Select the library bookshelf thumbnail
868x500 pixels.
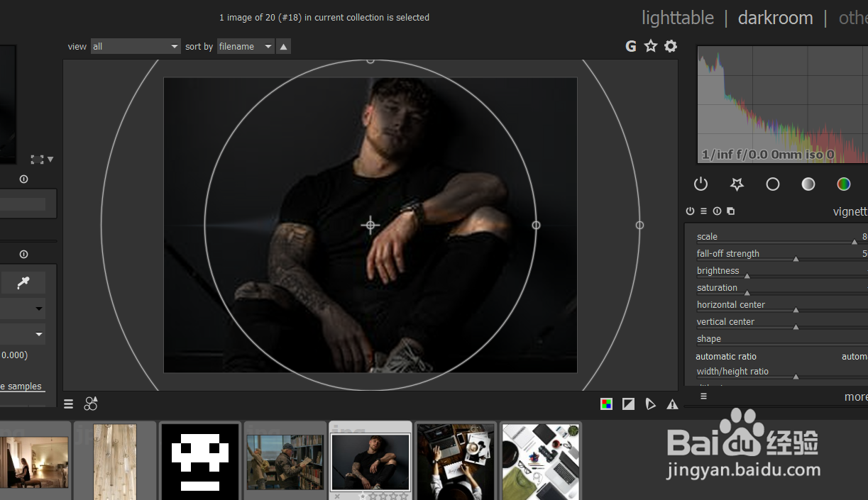point(285,462)
